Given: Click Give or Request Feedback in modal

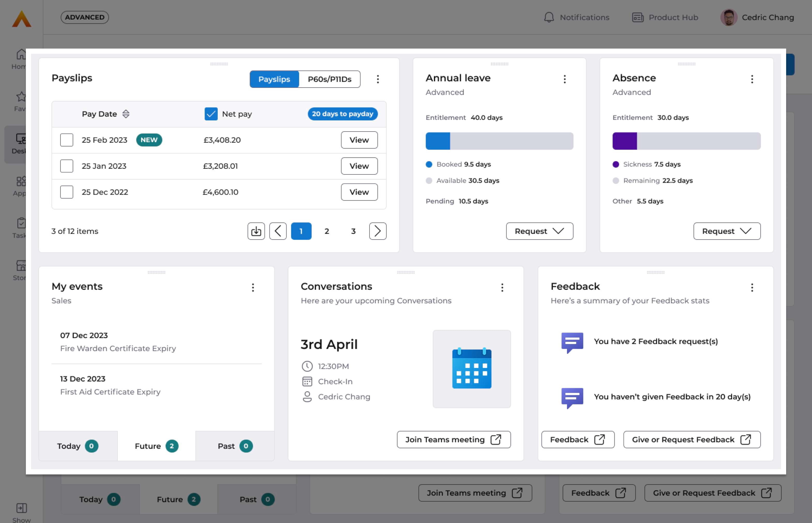Looking at the screenshot, I should tap(692, 440).
